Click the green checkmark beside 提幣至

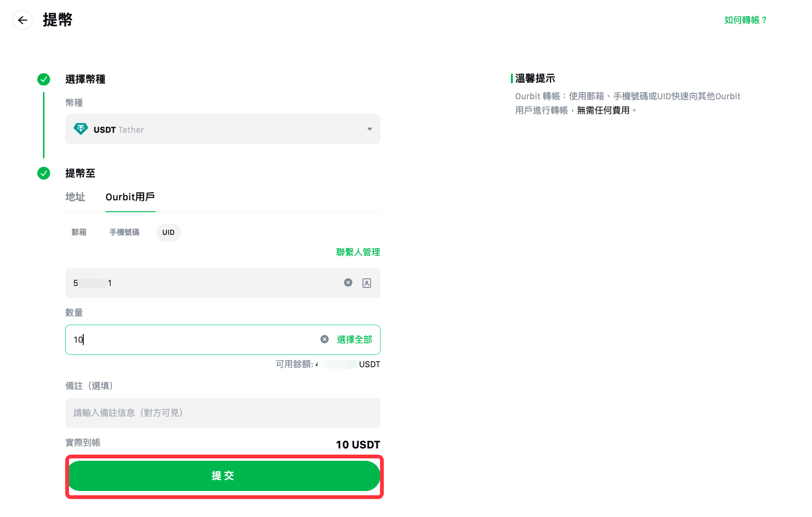[x=43, y=173]
